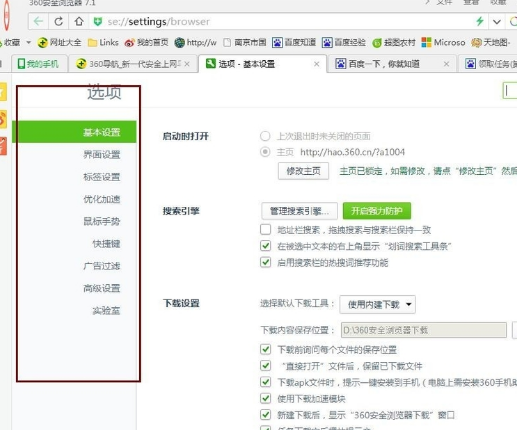Click the homepage URL http://hao.360.cn/?a1004
517x430 pixels.
(352, 152)
